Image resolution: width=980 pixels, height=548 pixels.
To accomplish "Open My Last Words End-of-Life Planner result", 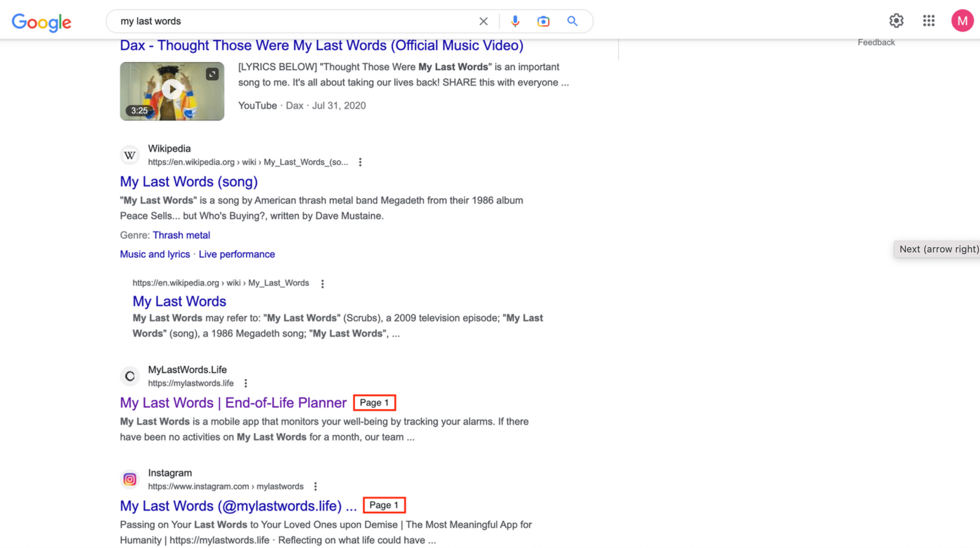I will [x=233, y=403].
